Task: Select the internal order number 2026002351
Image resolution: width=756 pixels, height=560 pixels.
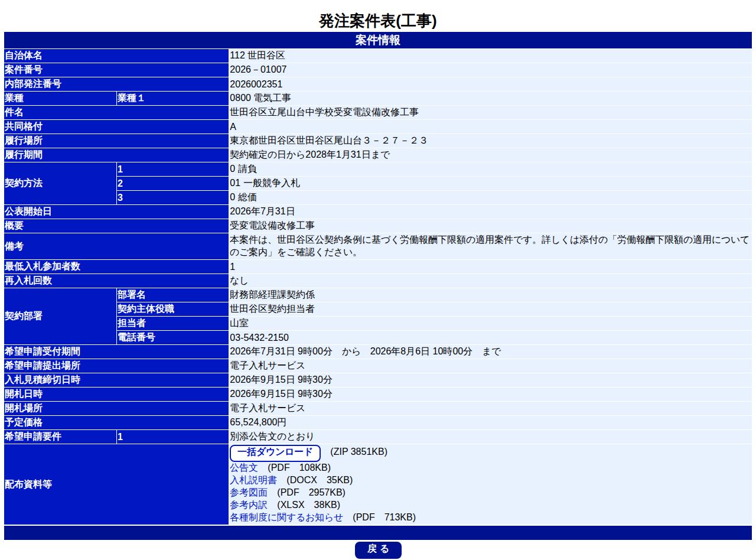Action: 256,84
